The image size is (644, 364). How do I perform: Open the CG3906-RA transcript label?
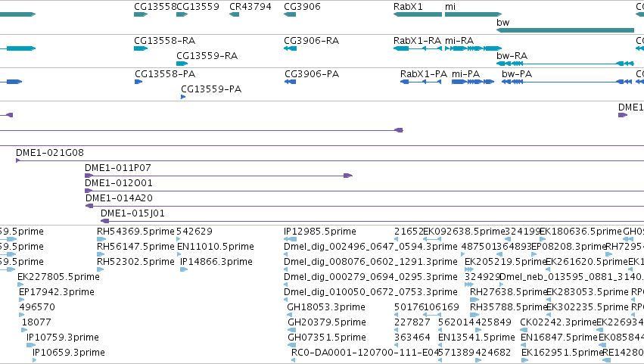[x=311, y=41]
